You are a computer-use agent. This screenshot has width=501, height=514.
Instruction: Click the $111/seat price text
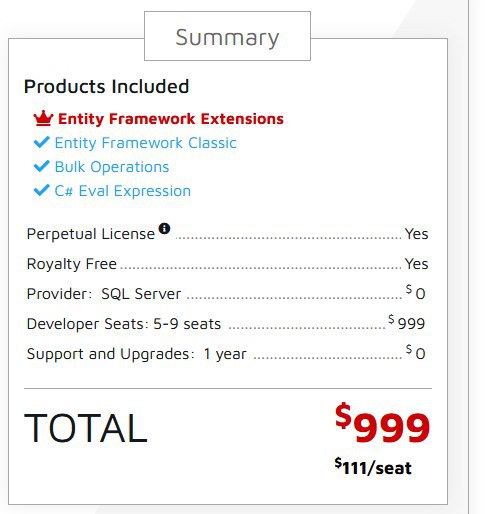[373, 467]
